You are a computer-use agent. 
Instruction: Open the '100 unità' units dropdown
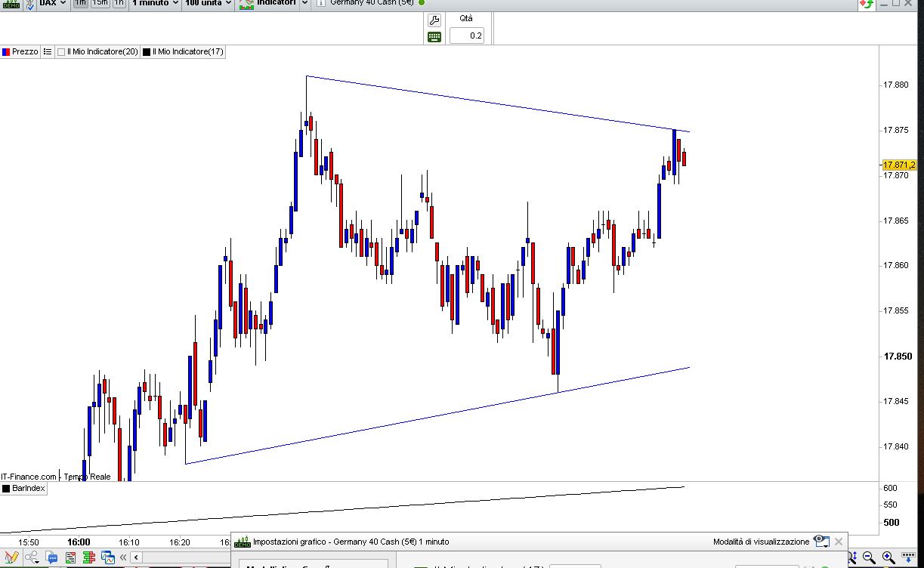(x=208, y=4)
